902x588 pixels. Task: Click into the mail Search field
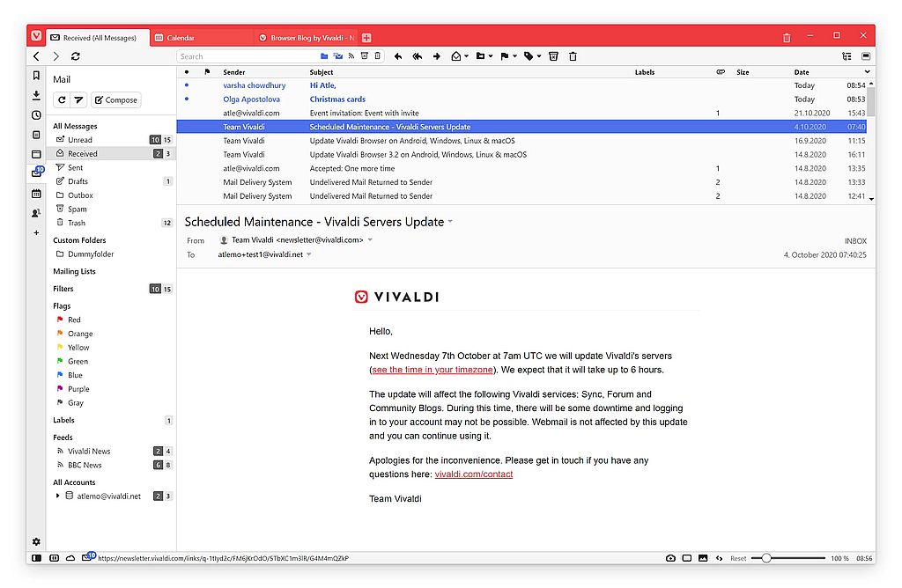248,56
